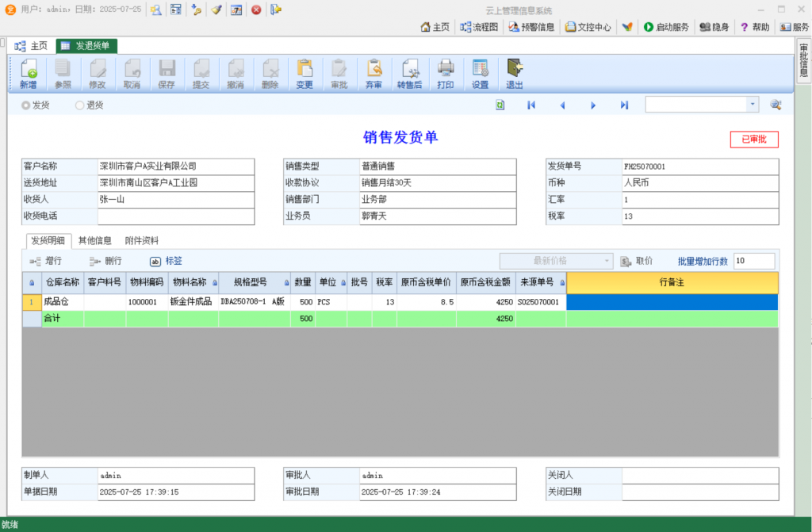Screen dimensions: 812x532
Task: Click the 审批信息 vertical side panel tab
Action: [x=803, y=60]
